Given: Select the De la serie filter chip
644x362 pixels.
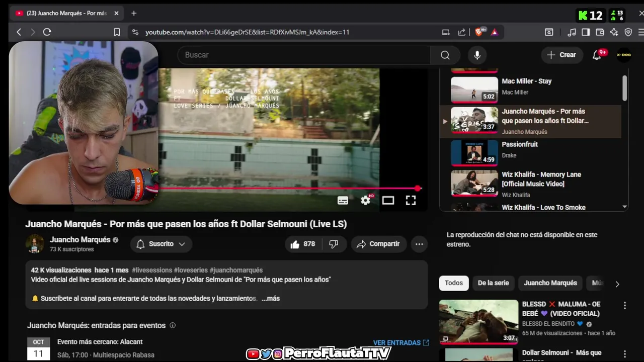Looking at the screenshot, I should [x=493, y=283].
